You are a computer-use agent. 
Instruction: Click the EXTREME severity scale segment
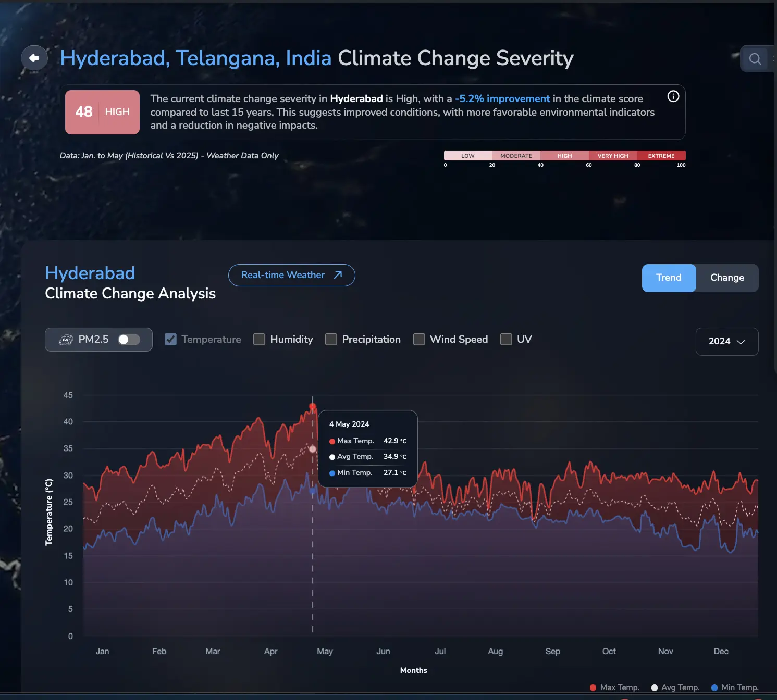tap(661, 156)
